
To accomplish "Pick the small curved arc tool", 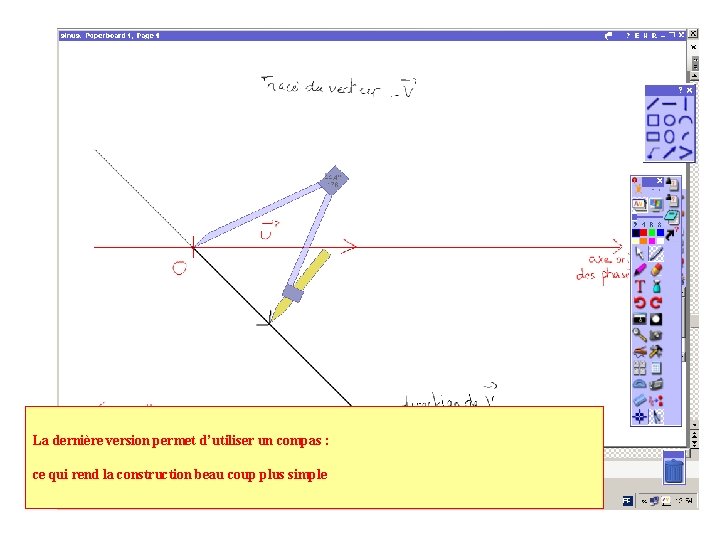I will 686,136.
